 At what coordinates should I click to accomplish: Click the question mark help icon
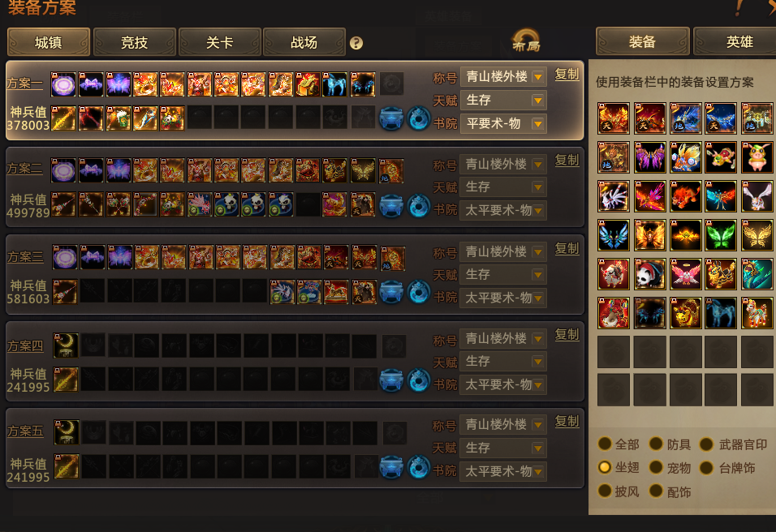click(356, 43)
